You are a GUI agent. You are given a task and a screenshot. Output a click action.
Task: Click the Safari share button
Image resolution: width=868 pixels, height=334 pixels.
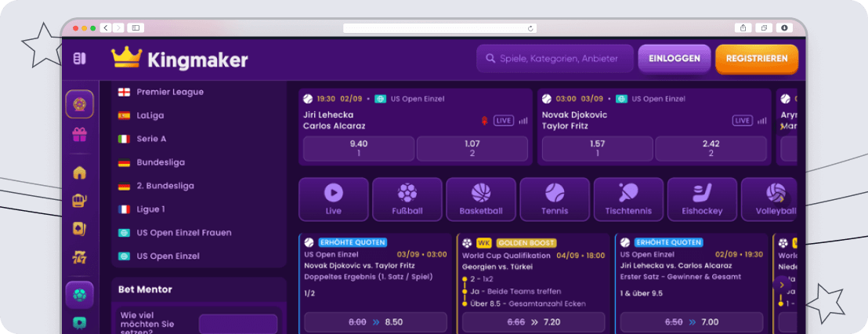point(743,27)
